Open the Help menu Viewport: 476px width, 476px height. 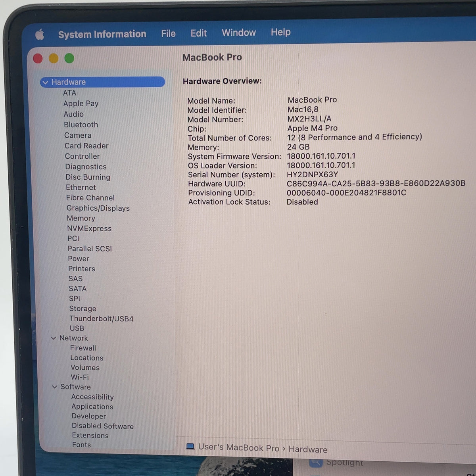(280, 32)
